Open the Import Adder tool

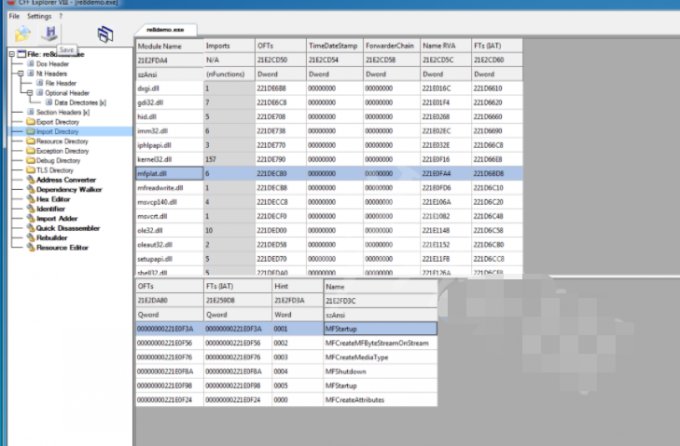(x=60, y=218)
